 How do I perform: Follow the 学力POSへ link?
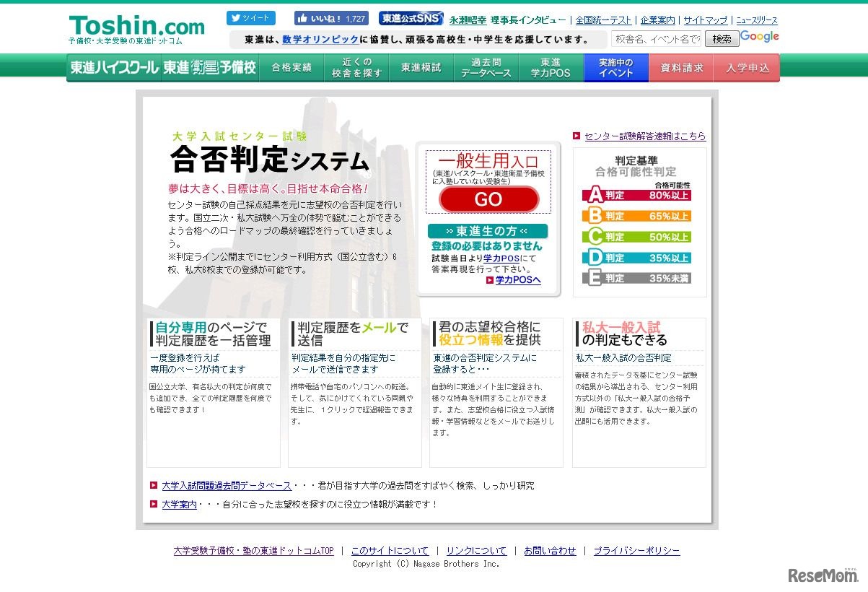click(x=517, y=280)
